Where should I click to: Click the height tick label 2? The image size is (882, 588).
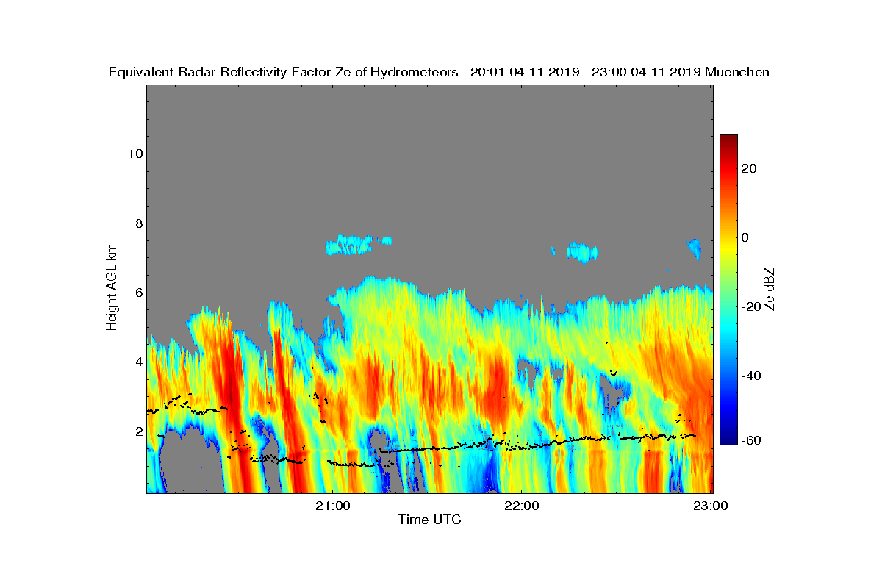[137, 431]
